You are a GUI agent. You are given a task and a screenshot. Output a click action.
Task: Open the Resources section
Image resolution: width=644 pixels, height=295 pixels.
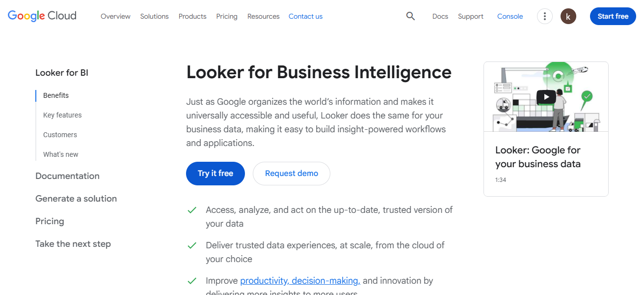263,16
